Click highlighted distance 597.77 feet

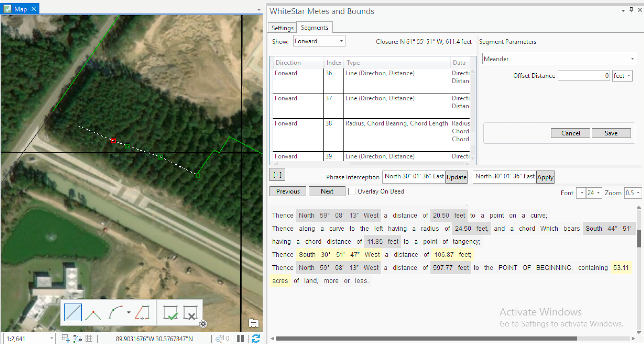tap(451, 268)
